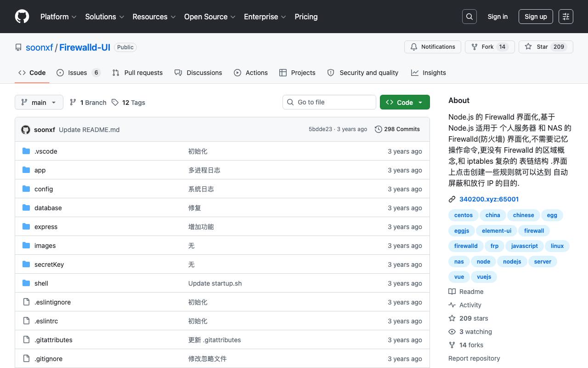Open the Firewalld-UI repository name link

click(x=85, y=47)
